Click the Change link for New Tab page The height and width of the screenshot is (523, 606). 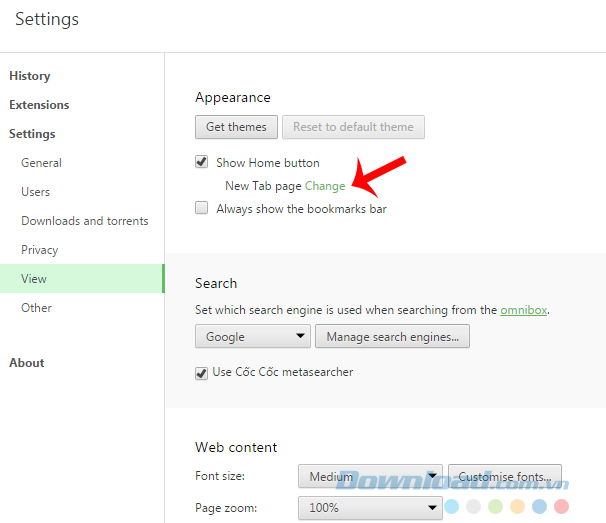point(325,186)
